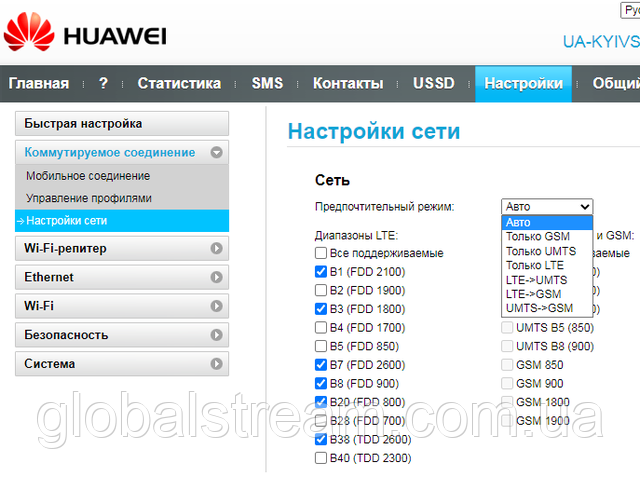
Task: Expand the Безопасность section arrow
Action: (216, 335)
